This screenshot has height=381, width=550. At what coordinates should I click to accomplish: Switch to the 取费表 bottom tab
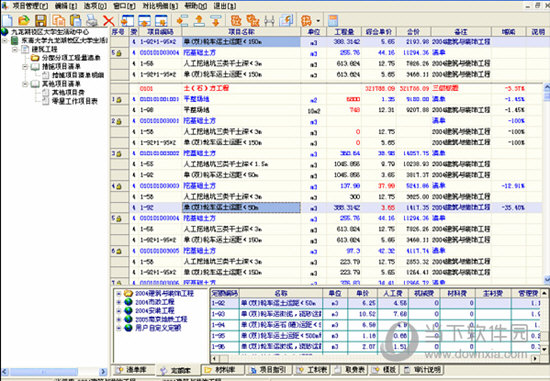point(350,370)
